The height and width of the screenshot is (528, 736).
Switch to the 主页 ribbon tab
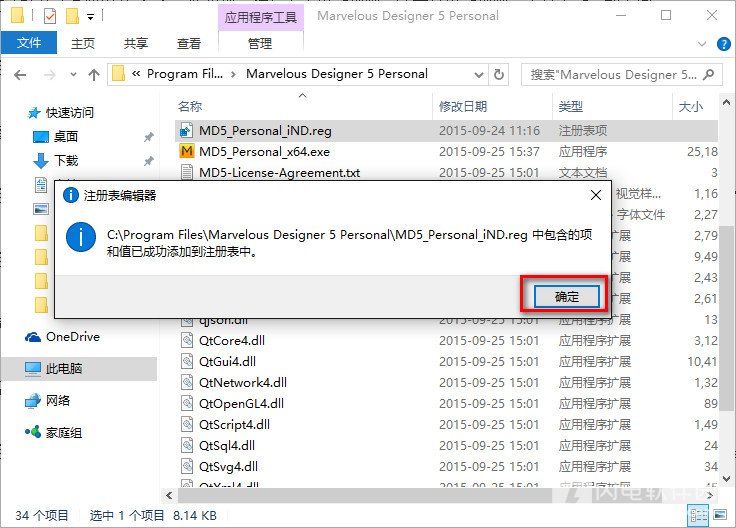pos(83,44)
